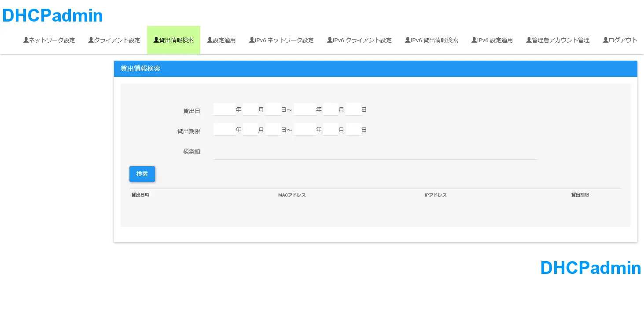The width and height of the screenshot is (644, 317).
Task: Click the user icon beside IPv6 ネットワーク設定
Action: 252,40
